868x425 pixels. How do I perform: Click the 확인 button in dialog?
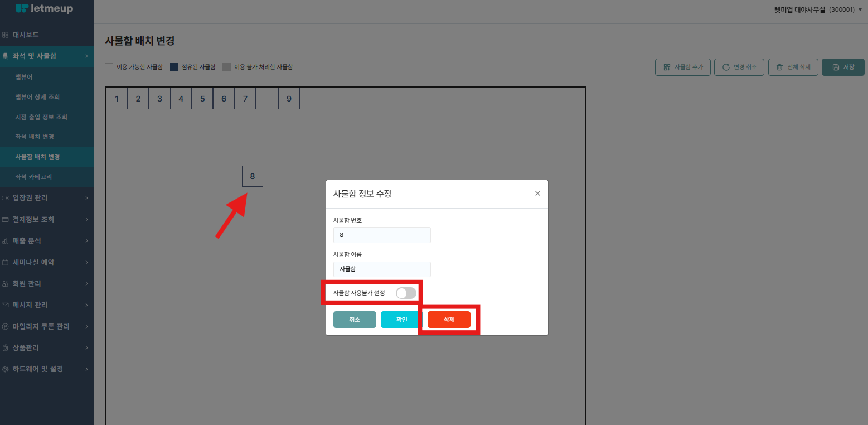tap(402, 320)
